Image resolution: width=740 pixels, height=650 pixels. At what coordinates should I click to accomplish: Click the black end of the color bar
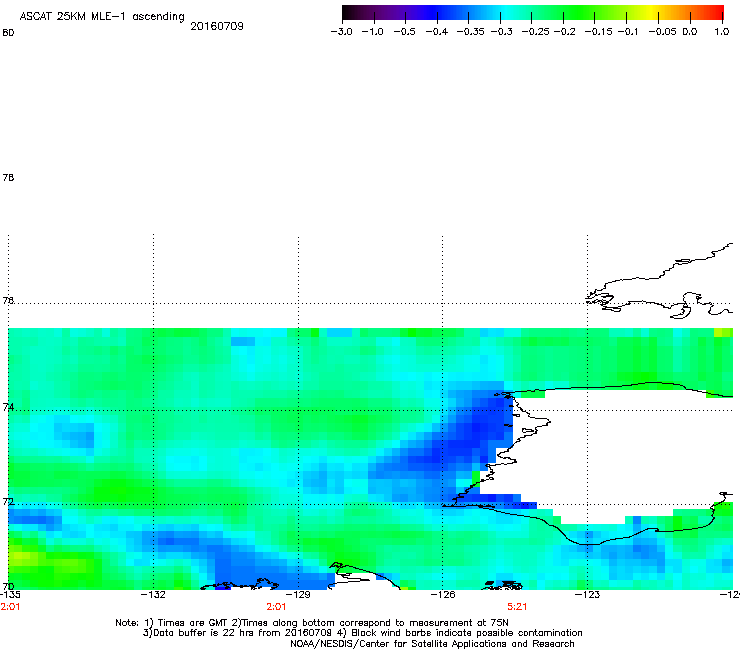(x=348, y=13)
